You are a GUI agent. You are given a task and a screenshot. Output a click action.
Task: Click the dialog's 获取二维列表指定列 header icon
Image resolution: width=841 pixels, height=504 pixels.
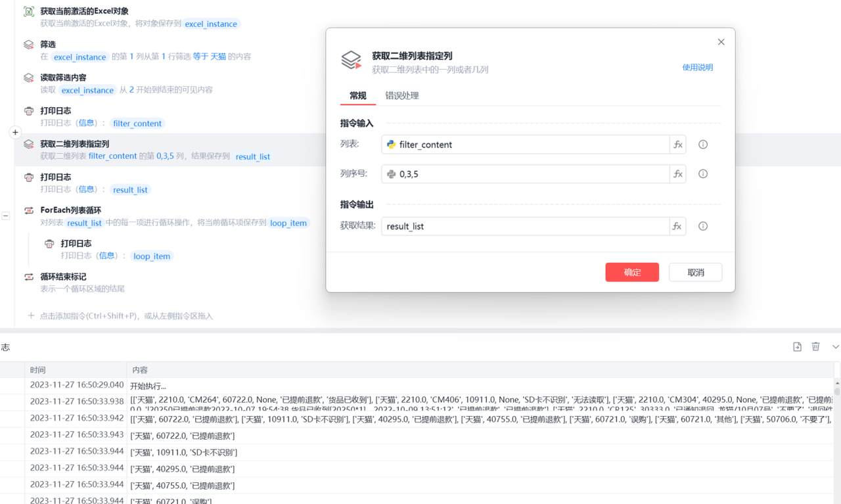pos(352,60)
